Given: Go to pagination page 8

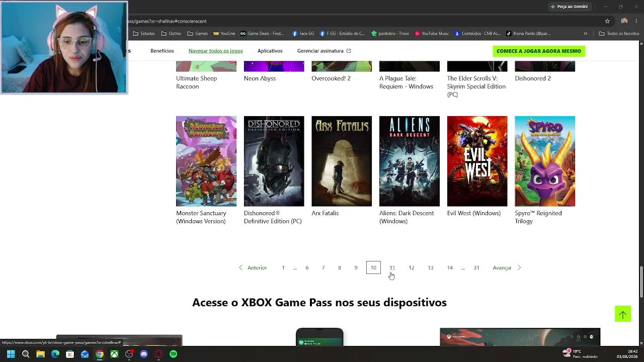Looking at the screenshot, I should 340,268.
